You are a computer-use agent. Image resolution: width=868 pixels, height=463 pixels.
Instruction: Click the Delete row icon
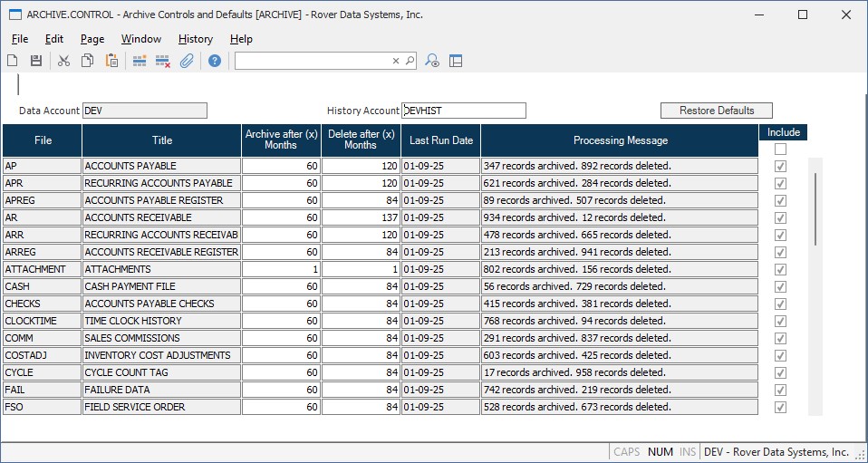(163, 61)
